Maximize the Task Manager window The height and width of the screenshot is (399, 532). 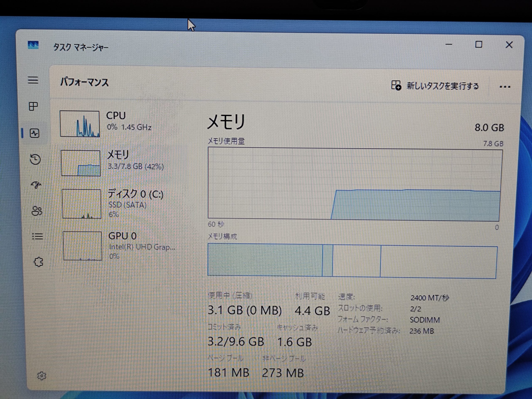(x=478, y=44)
